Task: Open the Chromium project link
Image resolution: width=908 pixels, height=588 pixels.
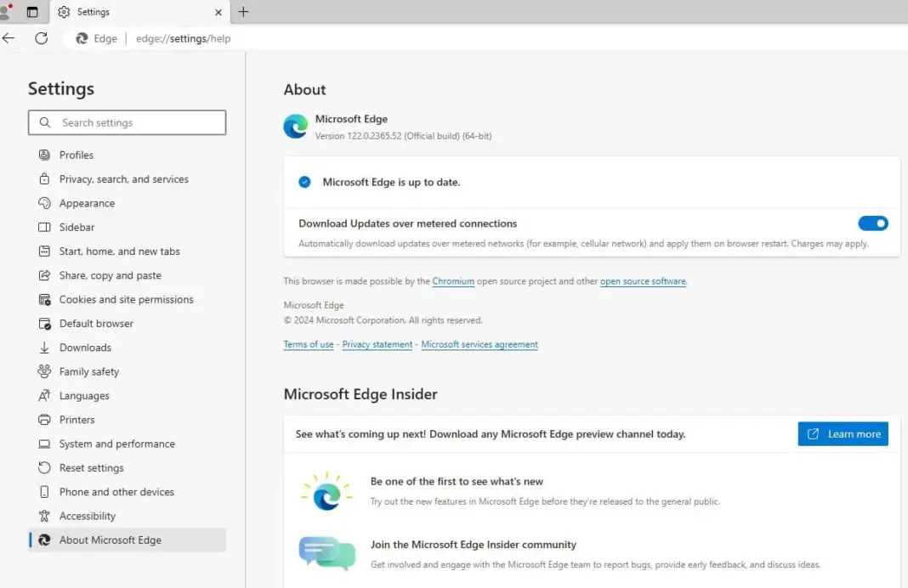Action: point(453,281)
